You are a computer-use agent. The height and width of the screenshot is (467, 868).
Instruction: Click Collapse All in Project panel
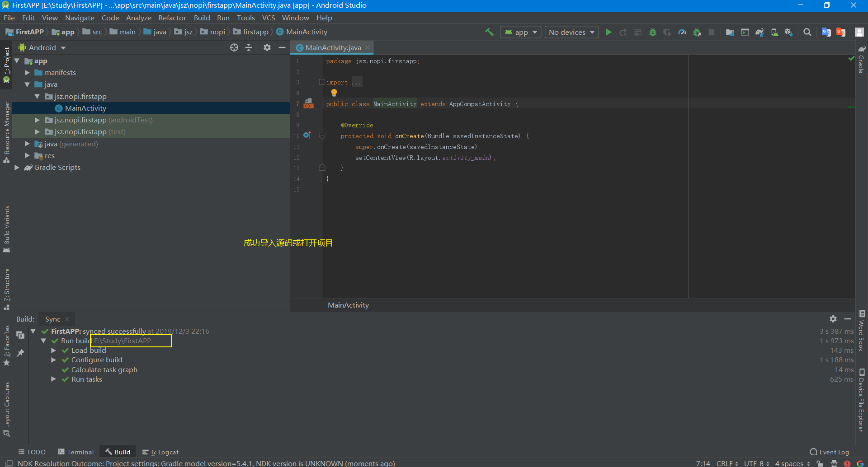click(249, 47)
